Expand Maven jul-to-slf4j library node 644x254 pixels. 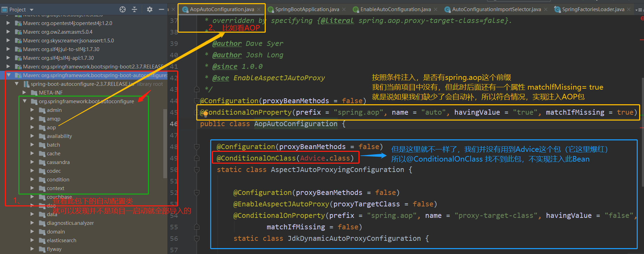8,49
